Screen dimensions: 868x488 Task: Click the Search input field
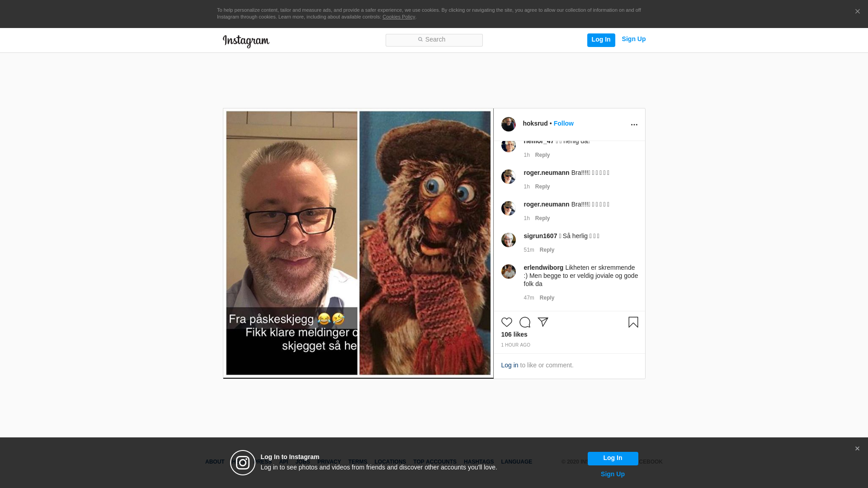pyautogui.click(x=434, y=40)
